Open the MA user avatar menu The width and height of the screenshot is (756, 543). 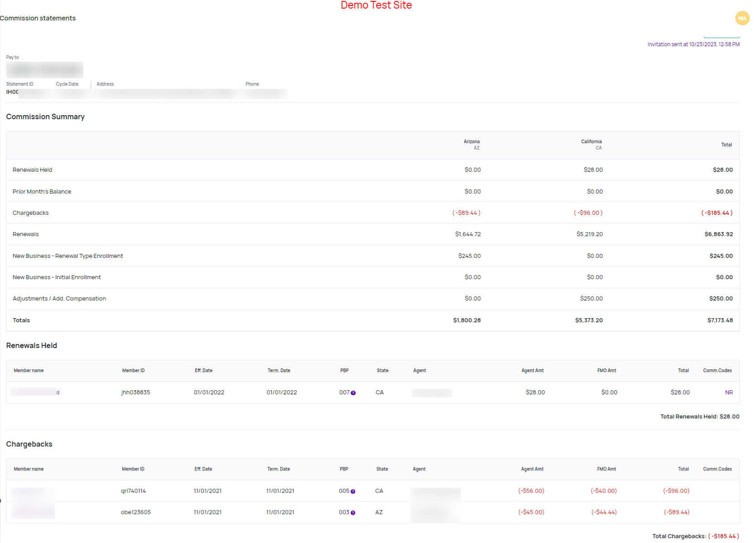pos(742,18)
